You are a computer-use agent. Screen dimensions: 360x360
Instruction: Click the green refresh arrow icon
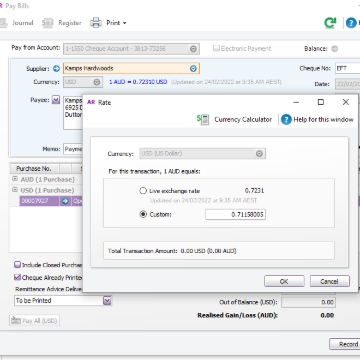coord(330,23)
